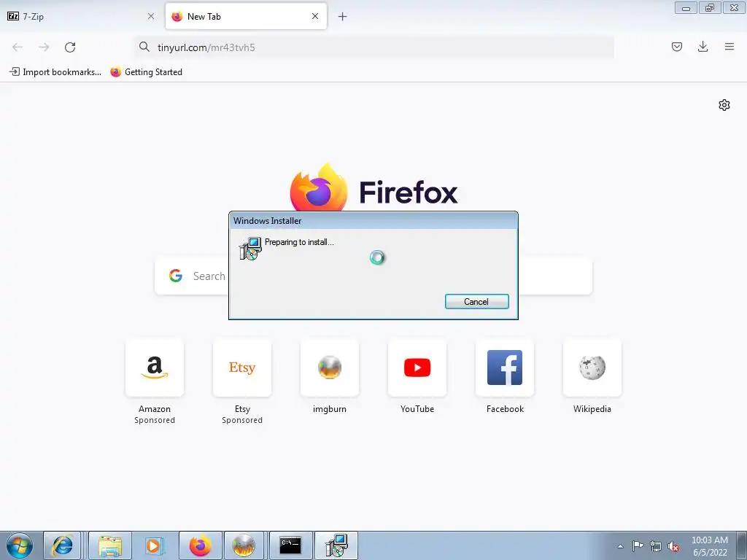Select the New Tab tab
This screenshot has height=560, width=747.
click(246, 16)
